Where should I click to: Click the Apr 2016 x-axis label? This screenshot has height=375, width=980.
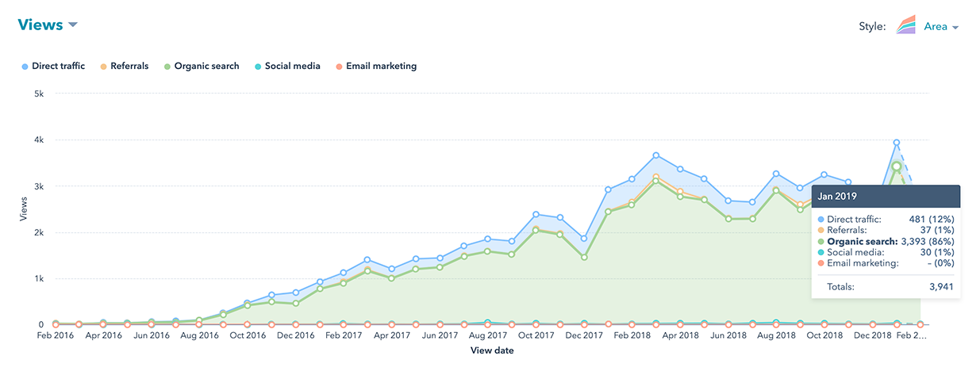tap(103, 336)
